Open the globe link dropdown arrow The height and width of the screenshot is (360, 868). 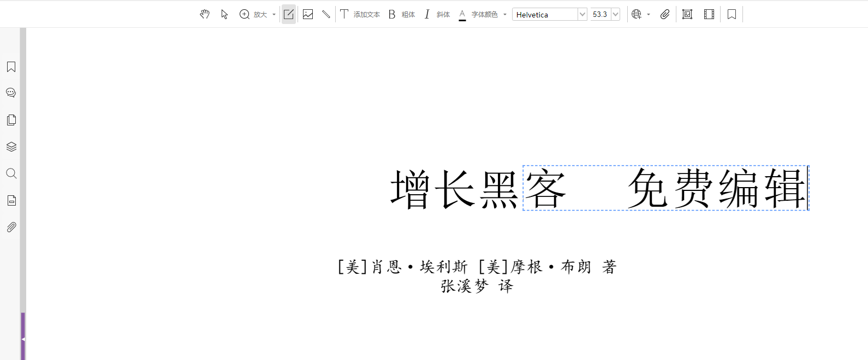(649, 15)
